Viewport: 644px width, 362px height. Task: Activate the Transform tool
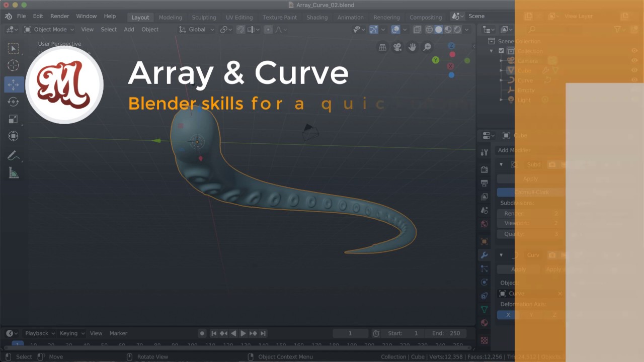14,136
